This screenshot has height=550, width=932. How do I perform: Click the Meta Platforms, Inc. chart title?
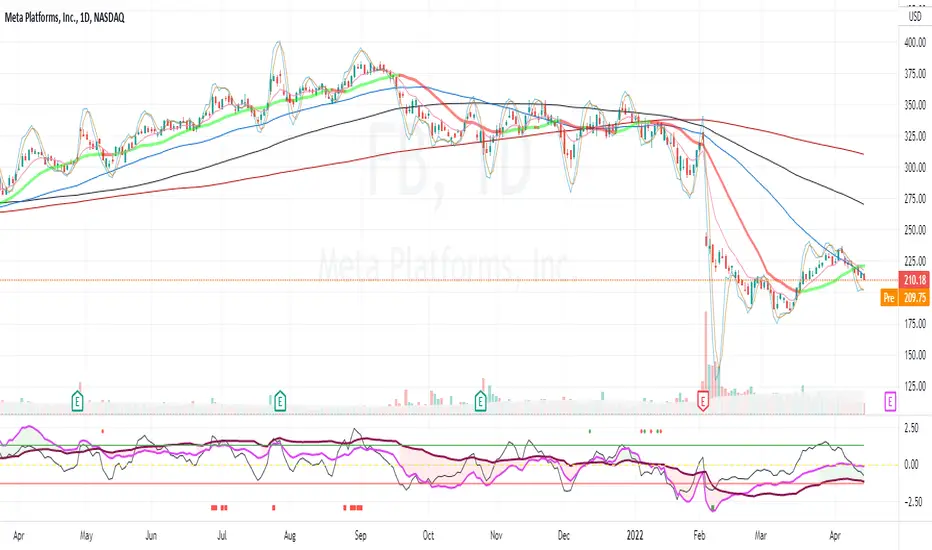pyautogui.click(x=64, y=18)
